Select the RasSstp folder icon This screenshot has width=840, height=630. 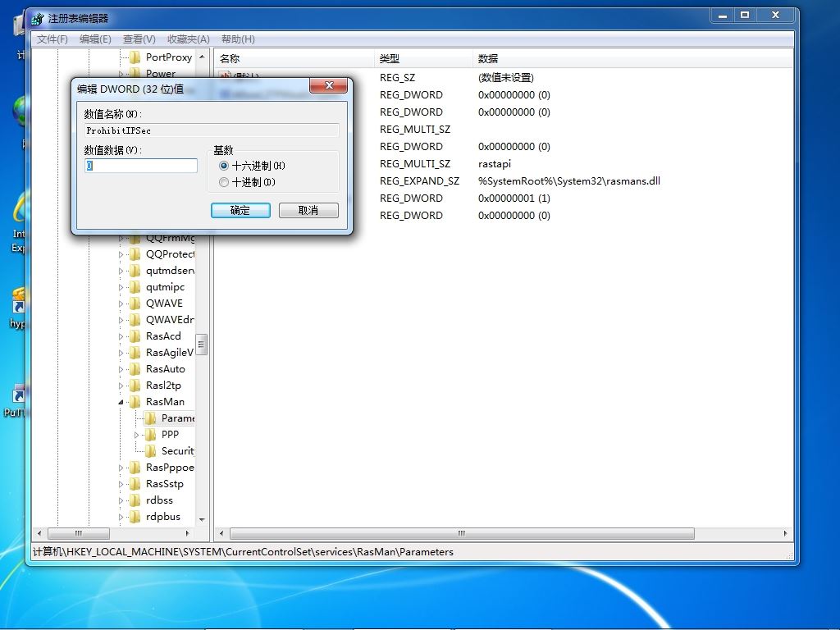click(135, 484)
